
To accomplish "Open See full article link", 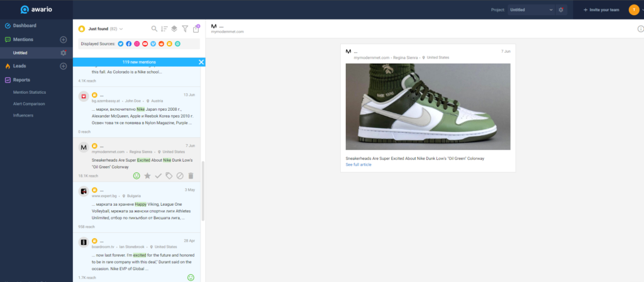I will (x=358, y=164).
